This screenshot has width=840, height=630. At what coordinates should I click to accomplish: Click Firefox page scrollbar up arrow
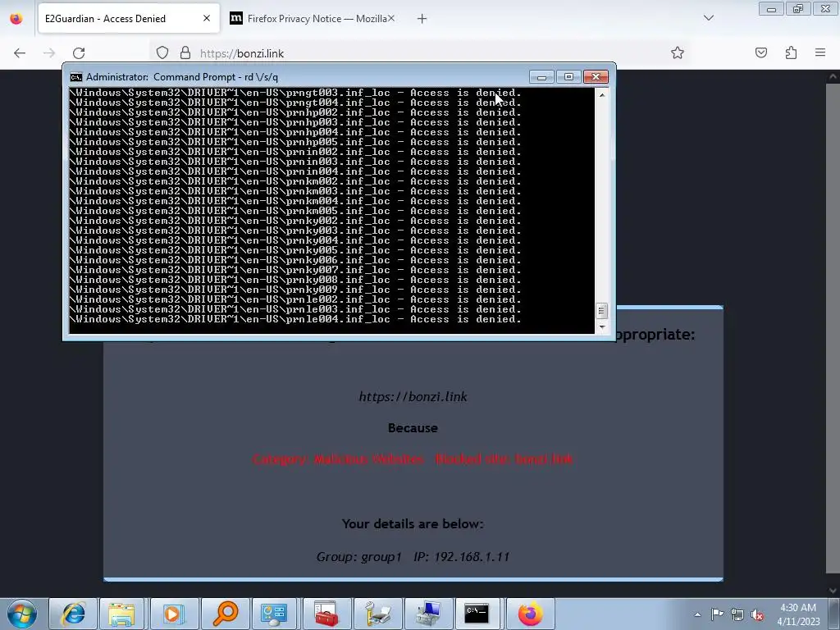coord(833,76)
